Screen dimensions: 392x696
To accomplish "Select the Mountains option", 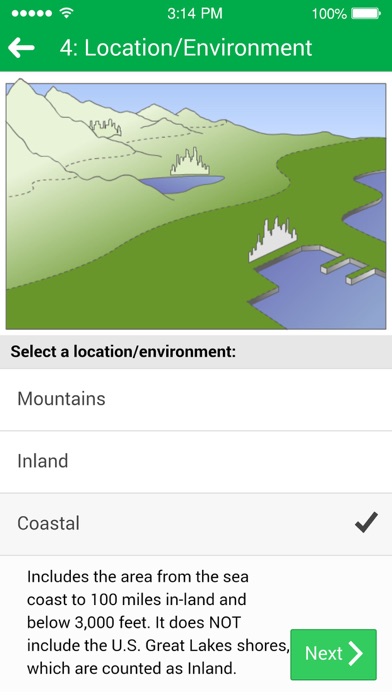I will 196,399.
